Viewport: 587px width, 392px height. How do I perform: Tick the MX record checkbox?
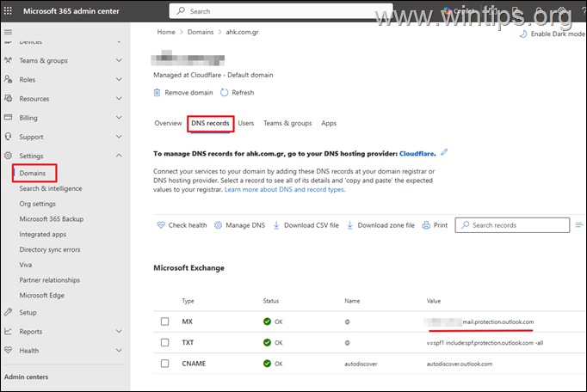[164, 322]
